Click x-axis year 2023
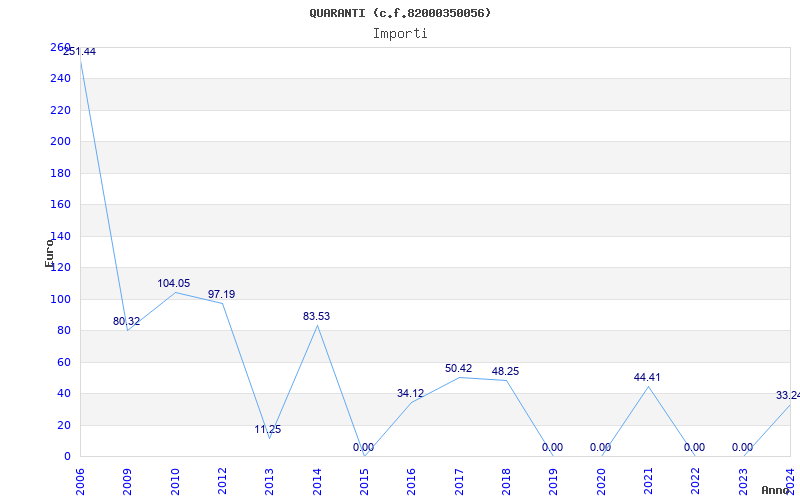The width and height of the screenshot is (800, 500). (743, 481)
